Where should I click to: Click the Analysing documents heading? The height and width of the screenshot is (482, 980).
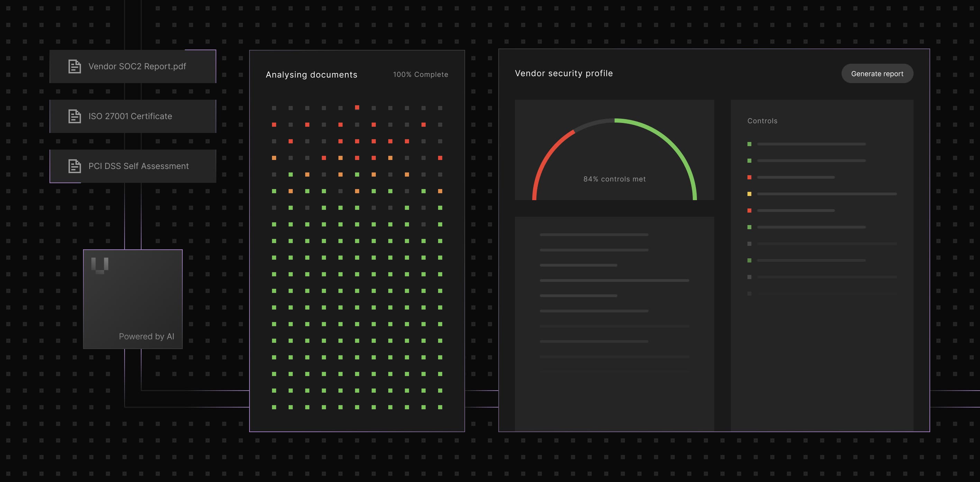point(311,75)
